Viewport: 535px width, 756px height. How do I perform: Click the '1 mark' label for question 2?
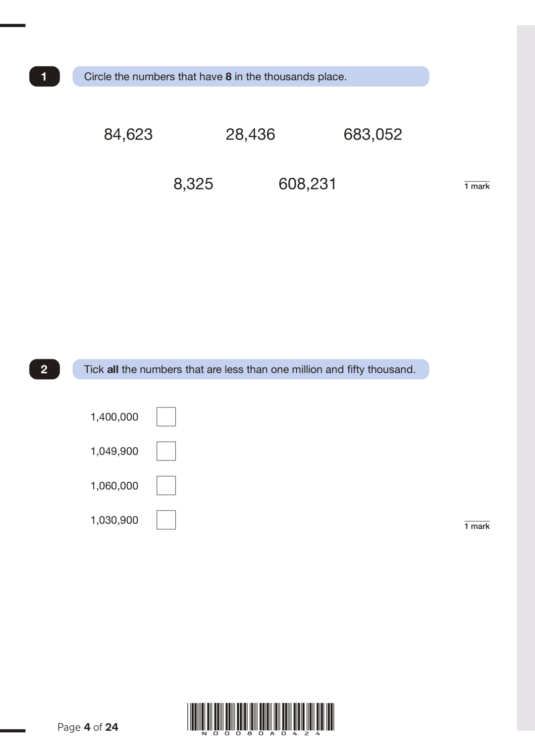click(x=477, y=526)
